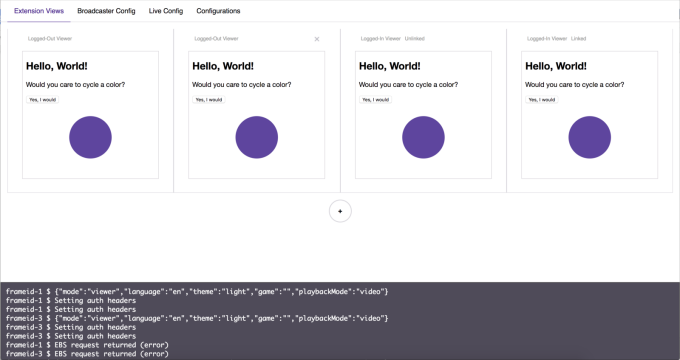The width and height of the screenshot is (680, 360).
Task: Click 'frameid-1 $ EBS request returned (error)' line
Action: coord(87,345)
